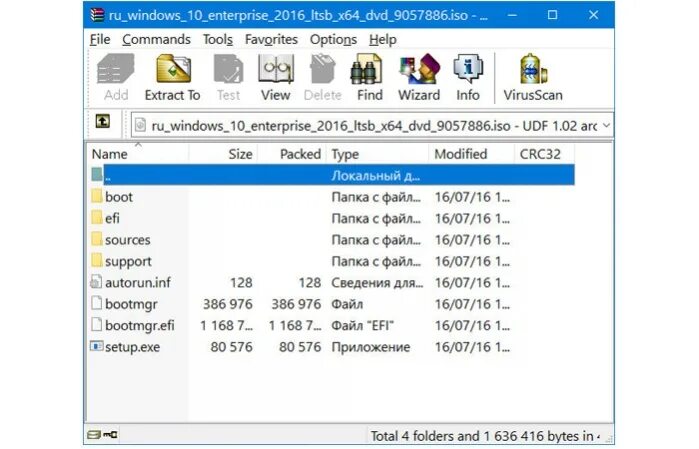Expand the archive path dropdown arrow
Screen dimensions: 699x449
606,126
